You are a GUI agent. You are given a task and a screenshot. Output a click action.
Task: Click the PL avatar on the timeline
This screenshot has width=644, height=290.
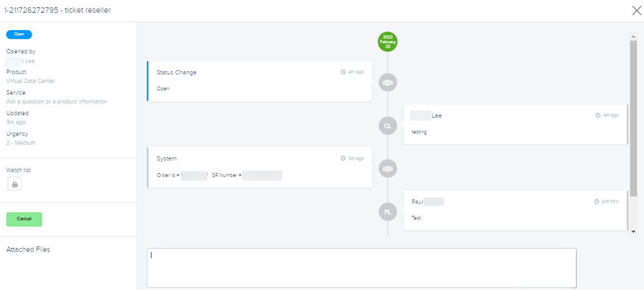[388, 212]
